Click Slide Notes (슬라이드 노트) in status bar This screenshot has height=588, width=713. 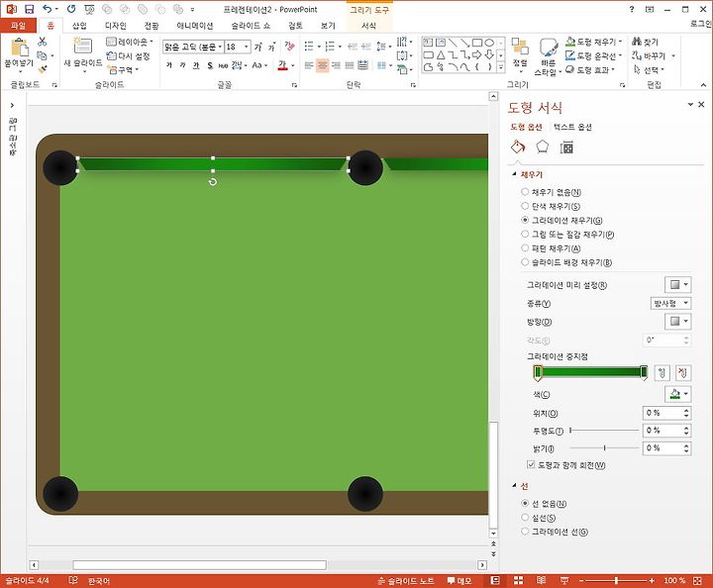406,580
